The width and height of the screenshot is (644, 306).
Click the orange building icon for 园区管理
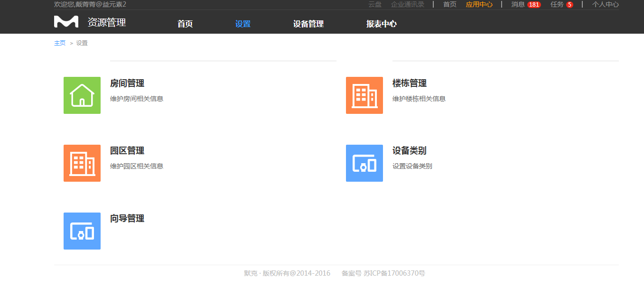(82, 163)
